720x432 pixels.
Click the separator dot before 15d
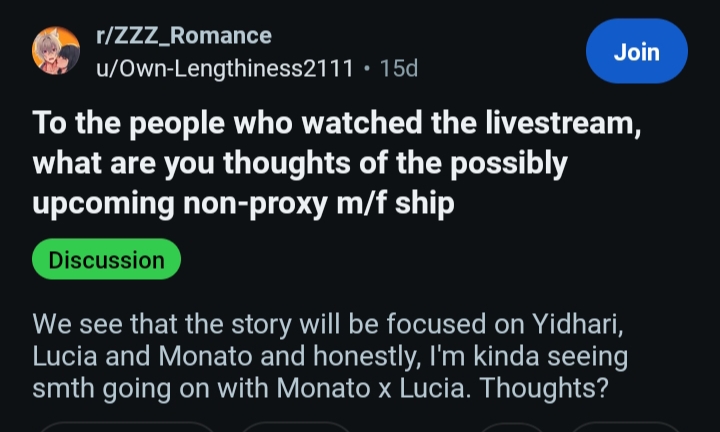[367, 68]
